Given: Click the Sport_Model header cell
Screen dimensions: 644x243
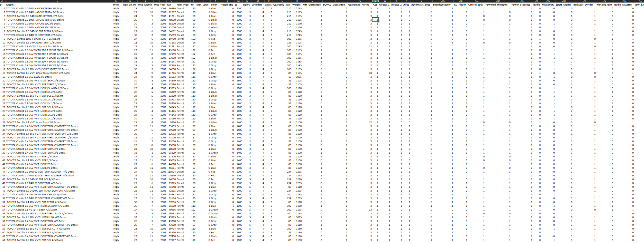Looking at the screenshot, I should pyautogui.click(x=563, y=5).
